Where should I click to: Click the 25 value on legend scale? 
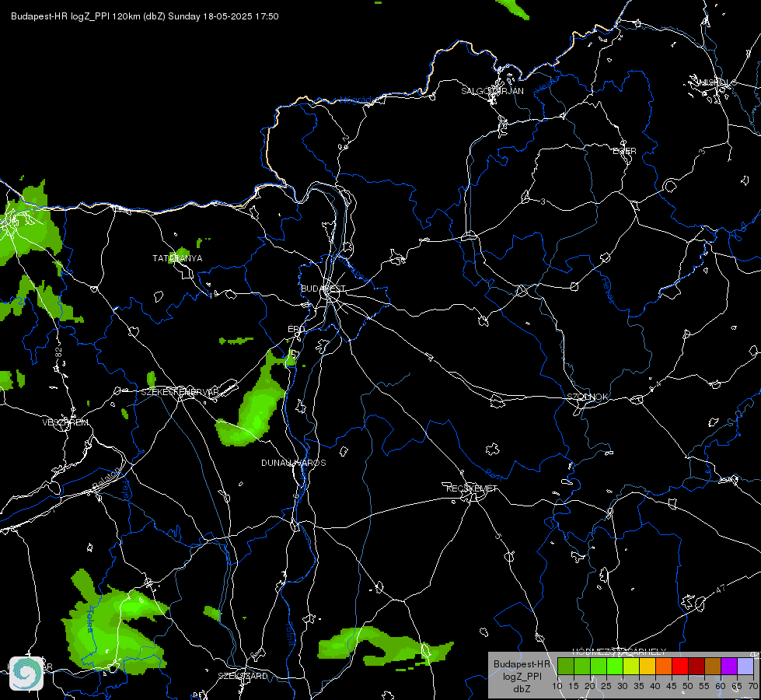[606, 687]
